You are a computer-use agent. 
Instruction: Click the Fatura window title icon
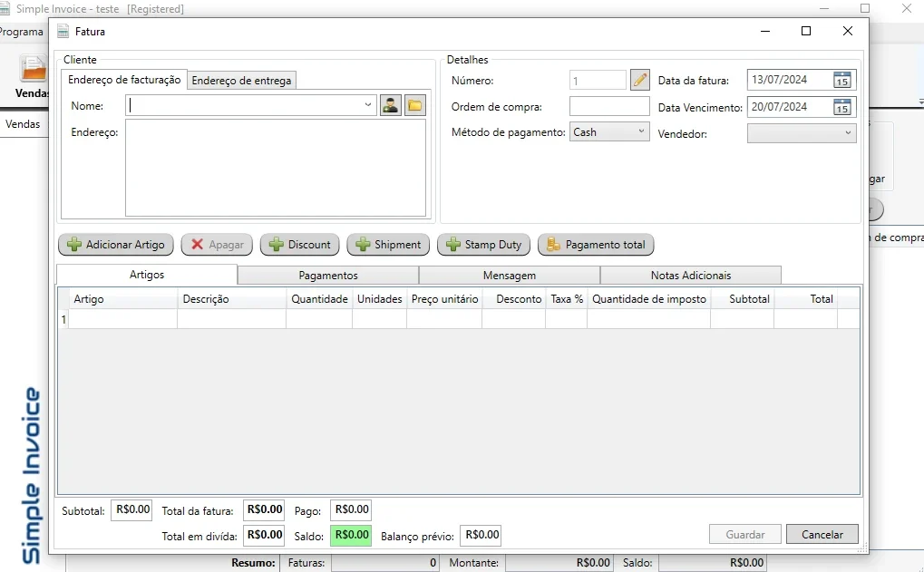pos(63,31)
